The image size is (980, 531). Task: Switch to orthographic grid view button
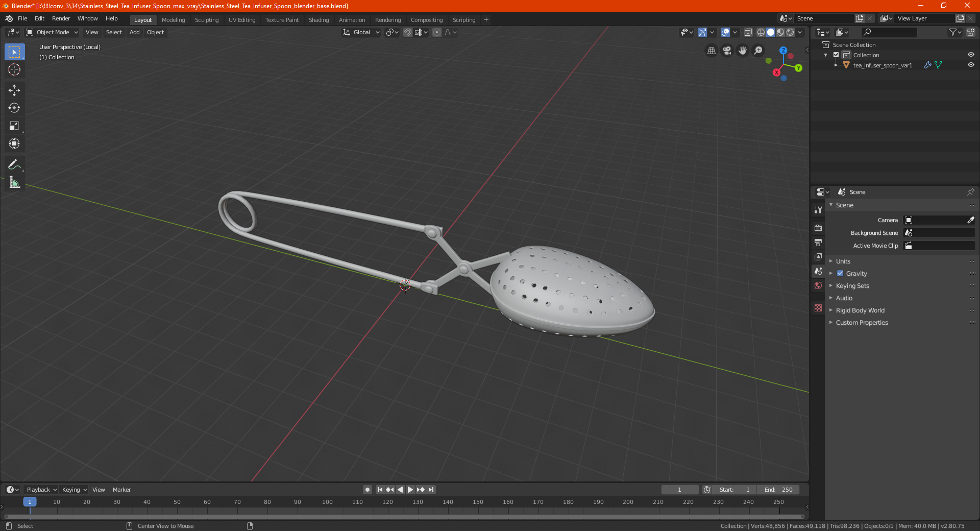coord(711,51)
